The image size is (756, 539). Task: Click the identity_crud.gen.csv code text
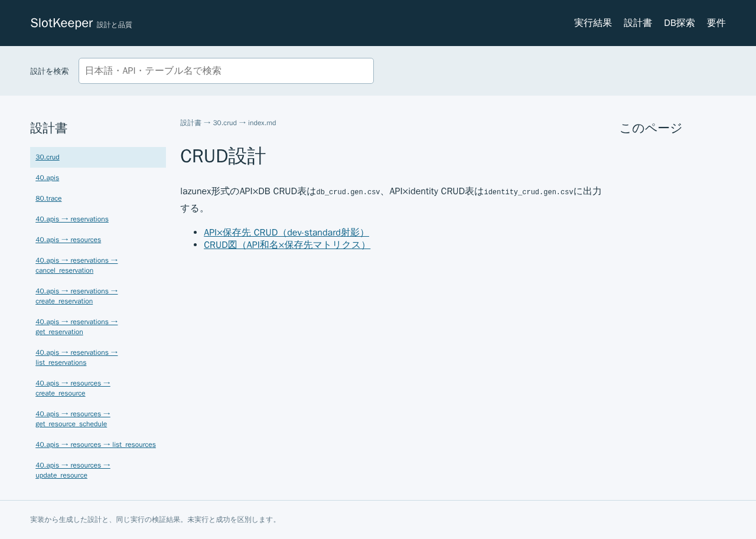click(x=529, y=192)
